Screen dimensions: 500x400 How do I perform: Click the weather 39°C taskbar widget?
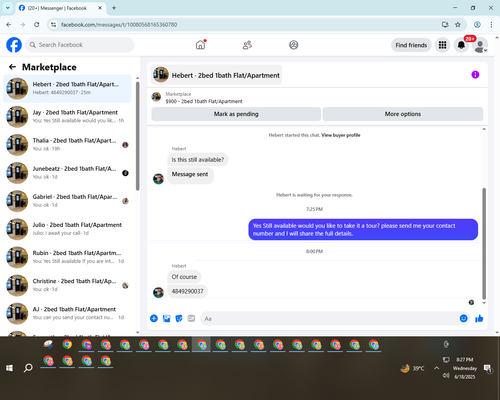pyautogui.click(x=413, y=368)
